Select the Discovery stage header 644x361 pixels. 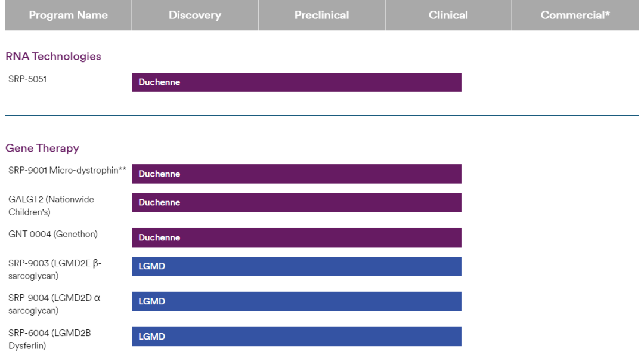(x=195, y=15)
